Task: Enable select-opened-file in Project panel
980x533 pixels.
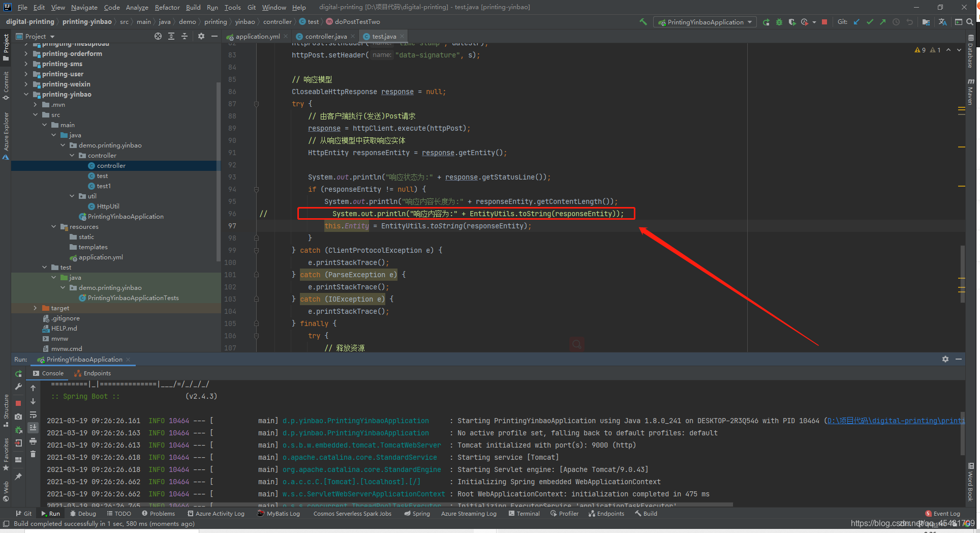Action: coord(158,36)
